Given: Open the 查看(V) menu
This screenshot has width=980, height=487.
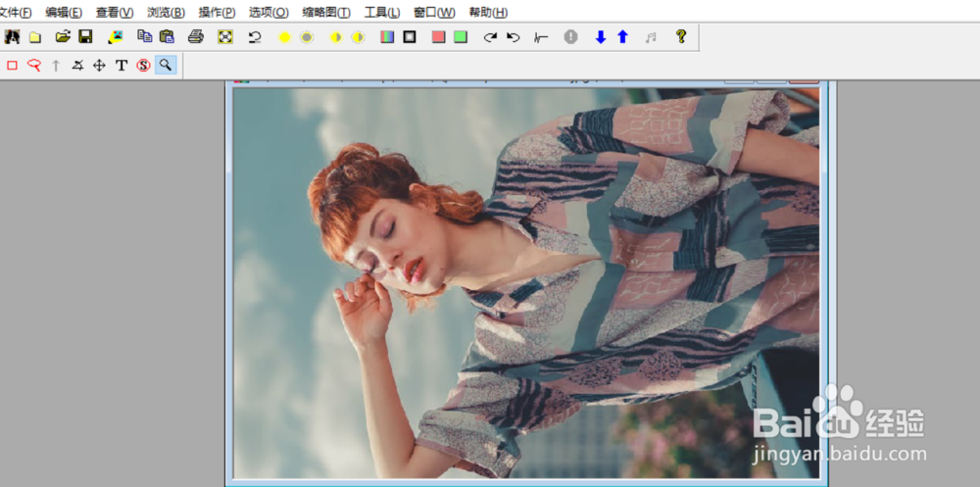Looking at the screenshot, I should (x=115, y=13).
